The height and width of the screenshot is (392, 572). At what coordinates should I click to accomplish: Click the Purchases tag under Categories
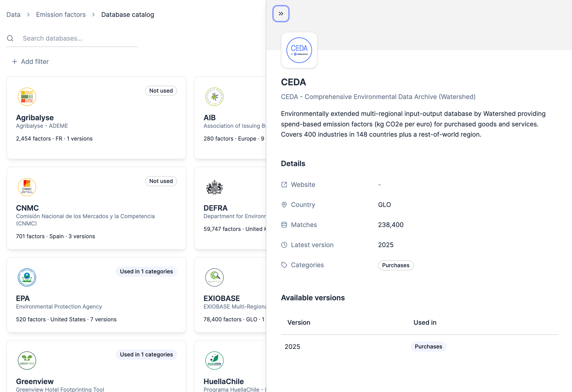tap(396, 265)
